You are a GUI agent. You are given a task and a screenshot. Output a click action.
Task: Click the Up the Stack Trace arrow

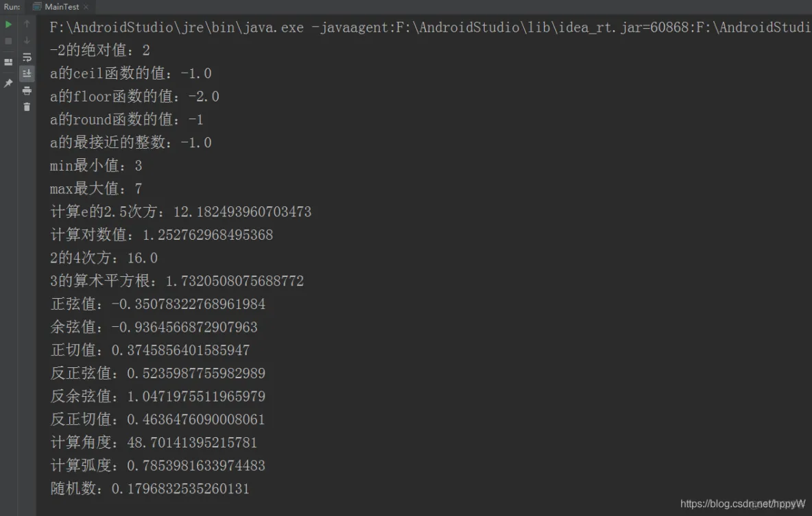point(27,24)
